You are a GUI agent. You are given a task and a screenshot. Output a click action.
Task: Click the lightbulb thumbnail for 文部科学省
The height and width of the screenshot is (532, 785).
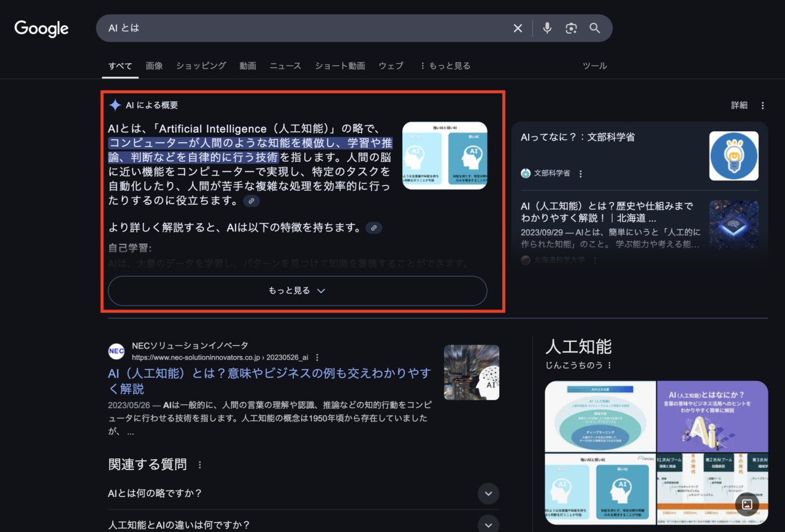pos(733,156)
